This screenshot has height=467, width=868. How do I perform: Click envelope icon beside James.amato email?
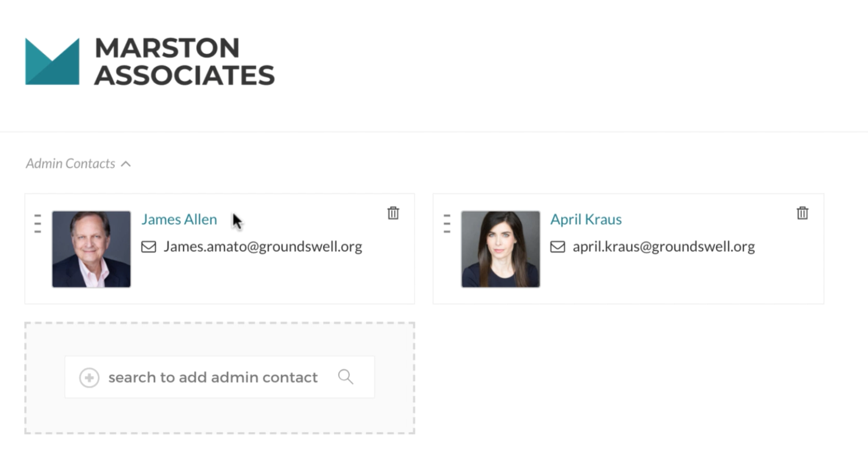[x=148, y=247]
